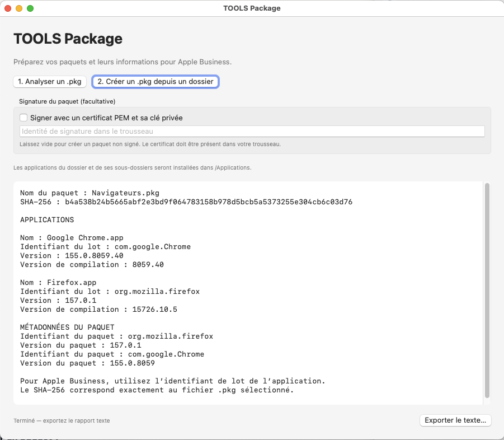This screenshot has width=504, height=440.
Task: Focus the keychain signing identity field
Action: click(x=252, y=131)
